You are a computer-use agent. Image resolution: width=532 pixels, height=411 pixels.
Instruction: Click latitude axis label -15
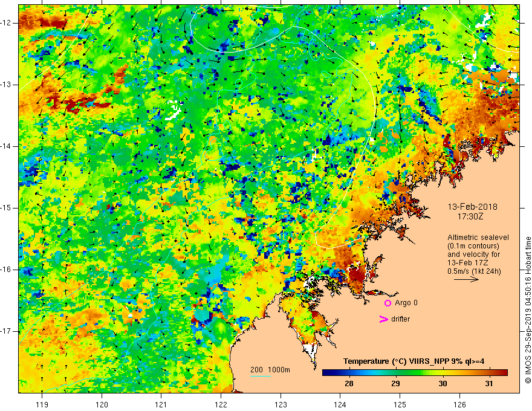coord(6,208)
